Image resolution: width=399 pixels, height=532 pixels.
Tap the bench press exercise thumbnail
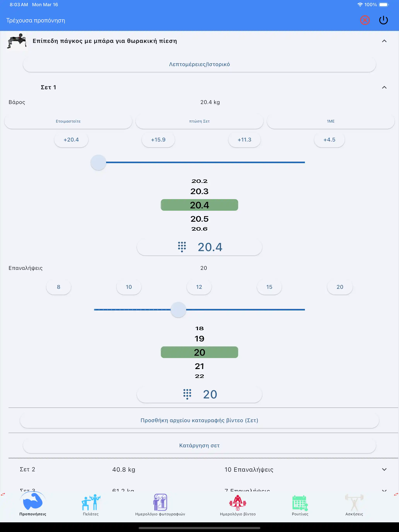pos(17,41)
